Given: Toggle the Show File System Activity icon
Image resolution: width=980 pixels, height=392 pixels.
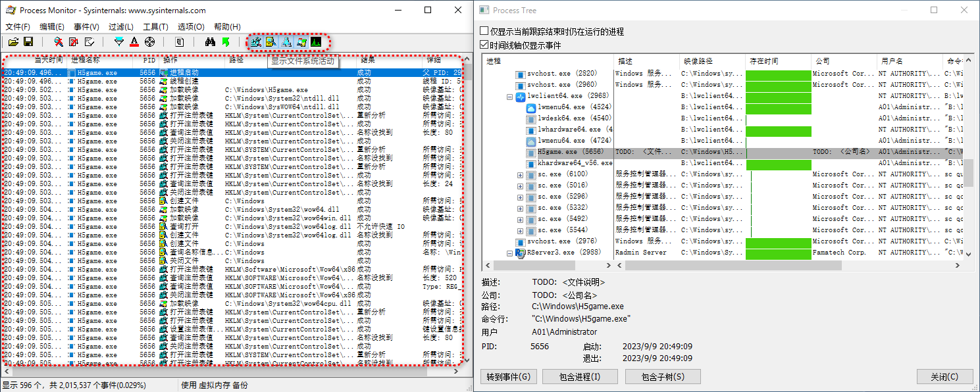Looking at the screenshot, I should [271, 42].
